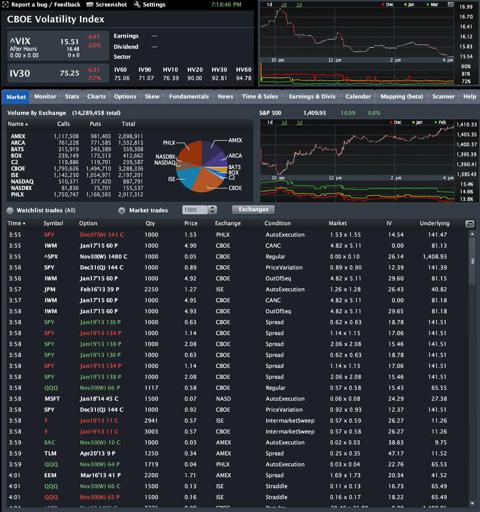
Task: Select the TLM Apr20'13 9 P trade
Action: (x=237, y=453)
